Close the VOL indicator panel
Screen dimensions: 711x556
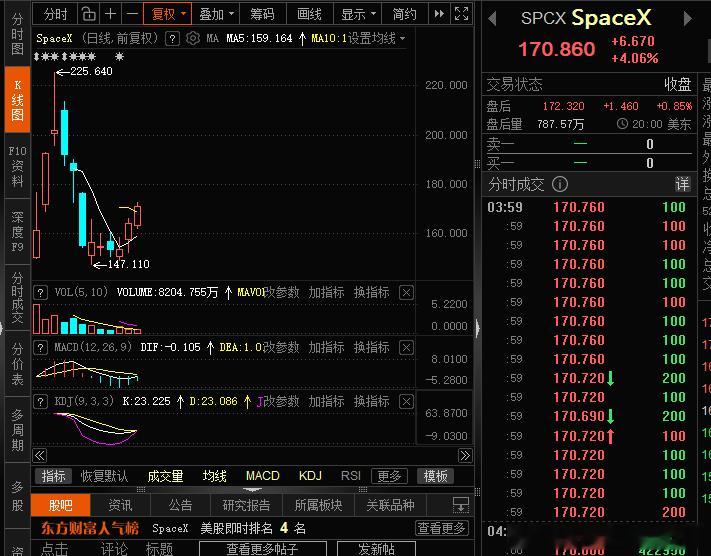pyautogui.click(x=406, y=293)
